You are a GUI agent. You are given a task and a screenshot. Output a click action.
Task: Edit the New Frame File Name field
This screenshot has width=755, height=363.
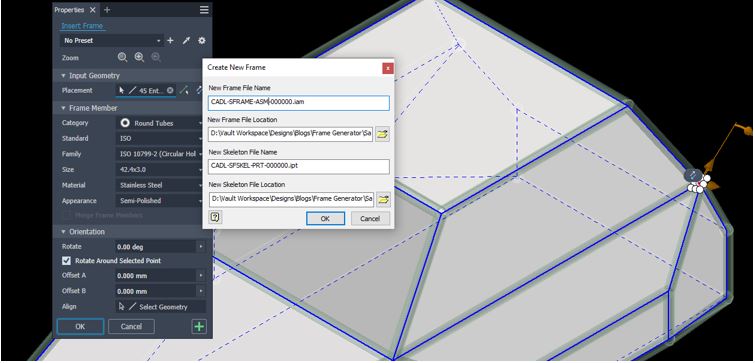[x=299, y=103]
